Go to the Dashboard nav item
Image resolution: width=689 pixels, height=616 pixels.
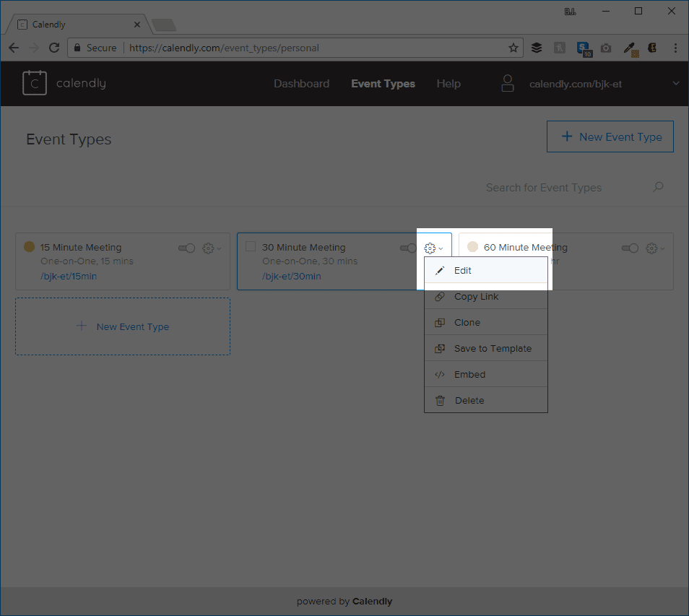pos(301,84)
